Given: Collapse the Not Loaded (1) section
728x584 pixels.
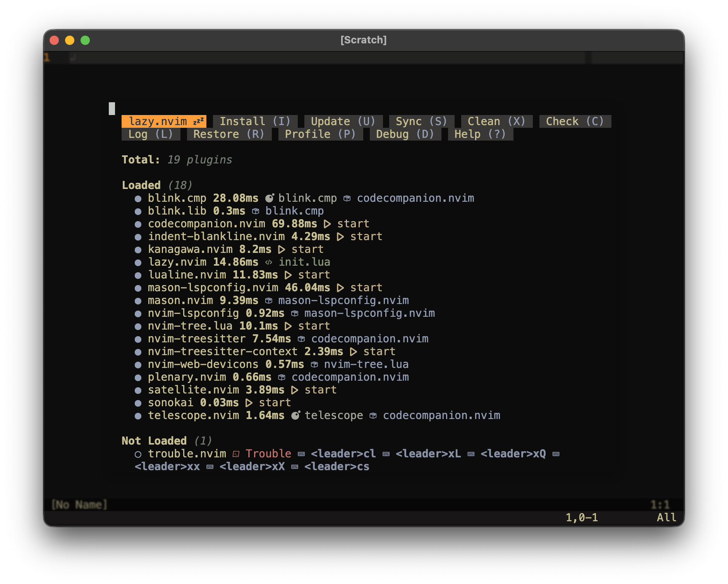Looking at the screenshot, I should coord(167,441).
